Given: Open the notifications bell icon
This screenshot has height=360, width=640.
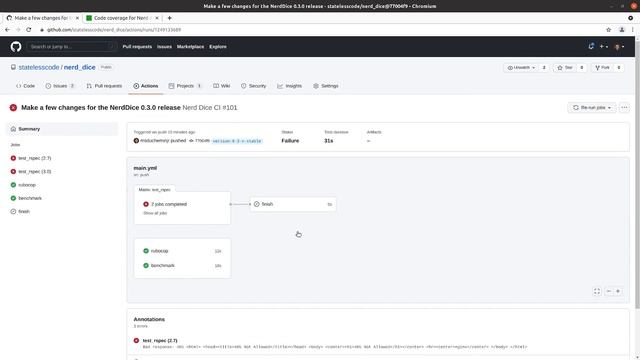Looking at the screenshot, I should pyautogui.click(x=591, y=47).
